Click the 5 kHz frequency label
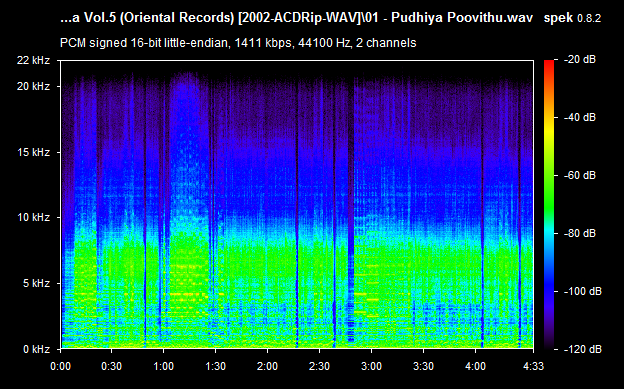624x389 pixels. (x=36, y=283)
